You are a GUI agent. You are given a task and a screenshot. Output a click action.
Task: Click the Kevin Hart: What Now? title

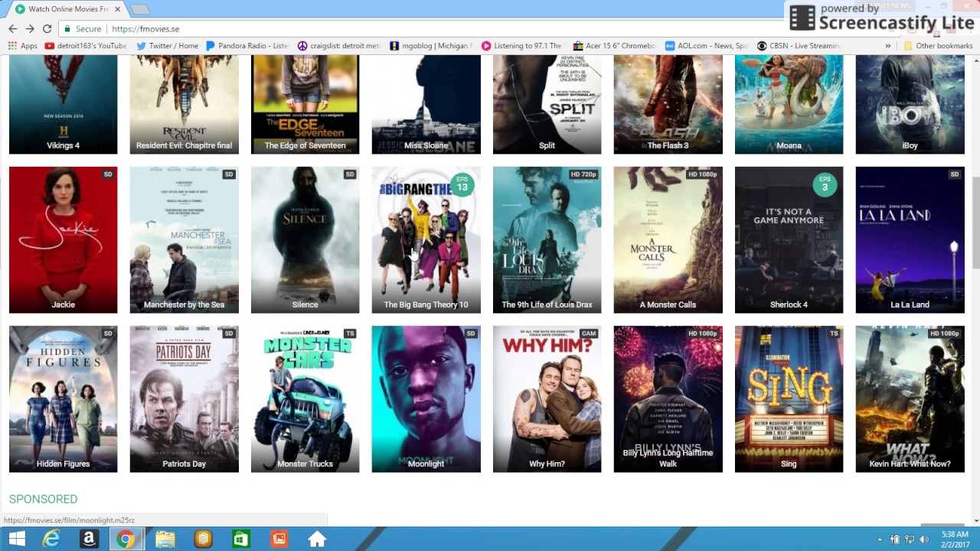point(910,464)
